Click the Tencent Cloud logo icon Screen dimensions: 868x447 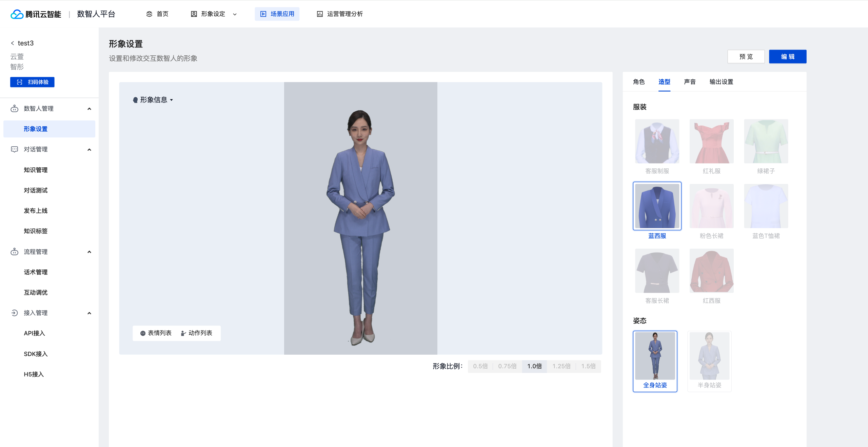tap(17, 14)
